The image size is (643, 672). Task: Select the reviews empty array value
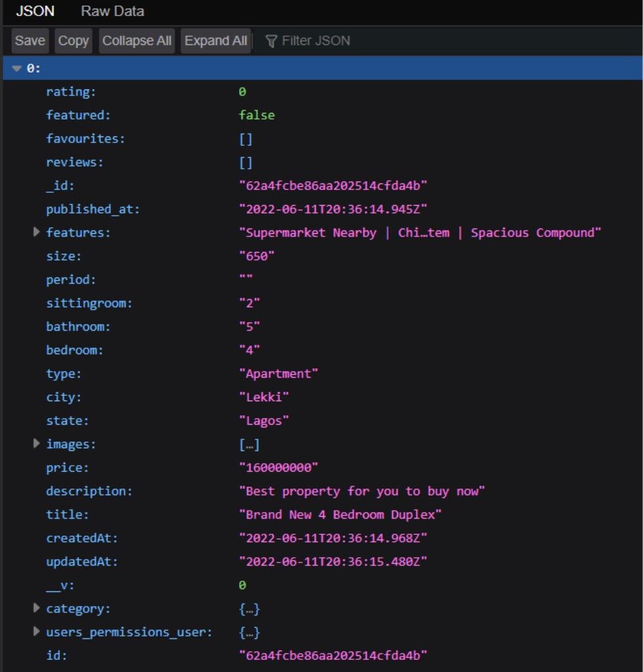(246, 163)
